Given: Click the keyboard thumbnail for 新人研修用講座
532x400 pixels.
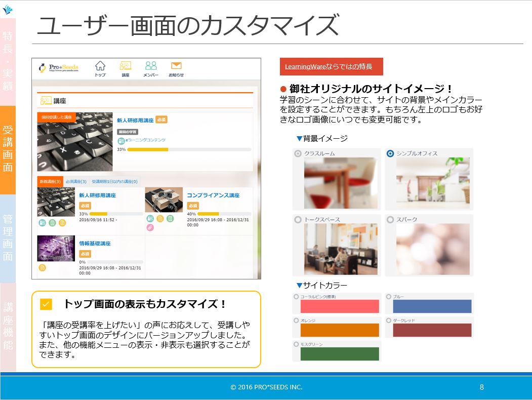Looking at the screenshot, I should point(55,201).
